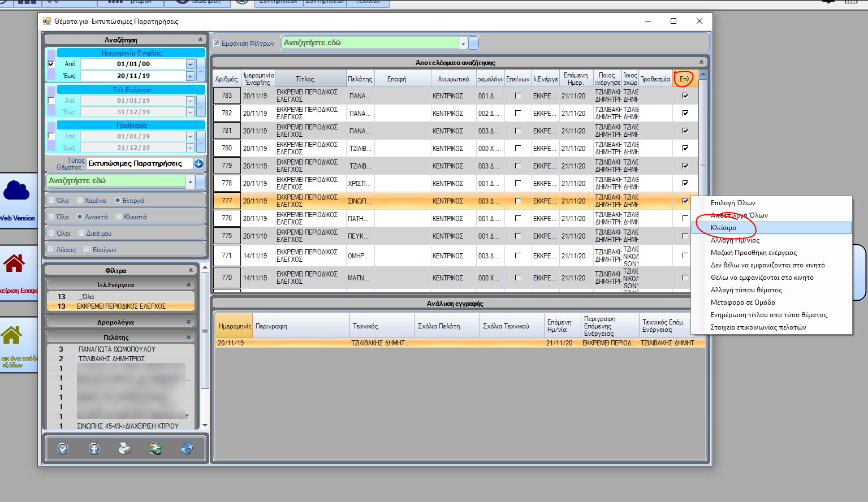
Task: Expand the Δρομολόγια filter section
Action: click(188, 322)
